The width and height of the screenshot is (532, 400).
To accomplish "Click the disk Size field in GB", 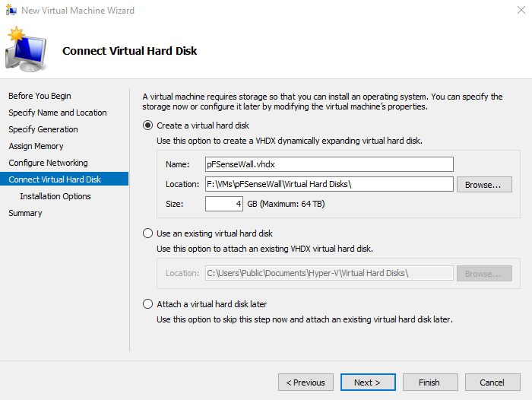I will (223, 204).
